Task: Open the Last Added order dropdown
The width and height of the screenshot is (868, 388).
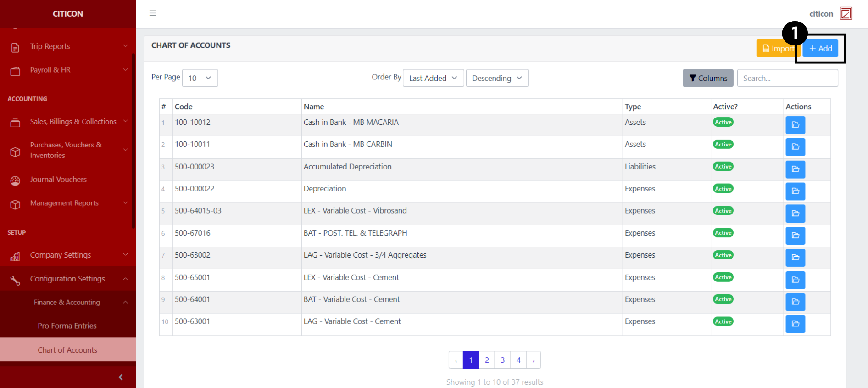Action: pos(433,78)
